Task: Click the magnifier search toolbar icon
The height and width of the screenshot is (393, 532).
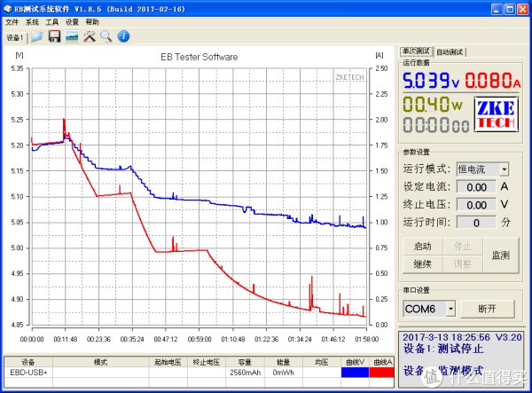Action: 106,36
